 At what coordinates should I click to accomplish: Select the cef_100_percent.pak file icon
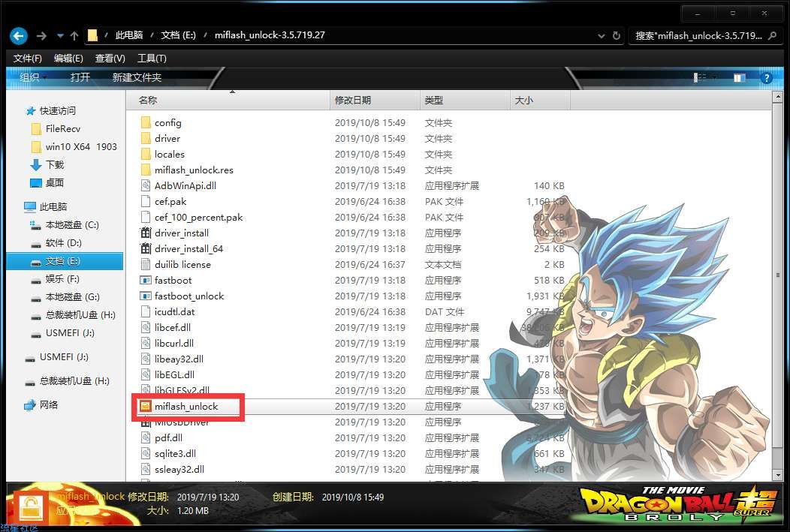coord(146,218)
